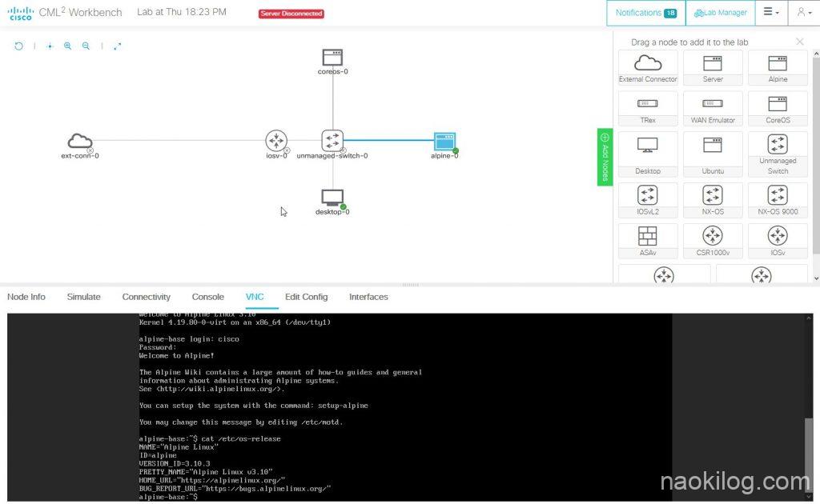Click the 'Kernel 4.19.80-0-virt' terminal line
Viewport: 820px width, 504px height.
[235, 322]
